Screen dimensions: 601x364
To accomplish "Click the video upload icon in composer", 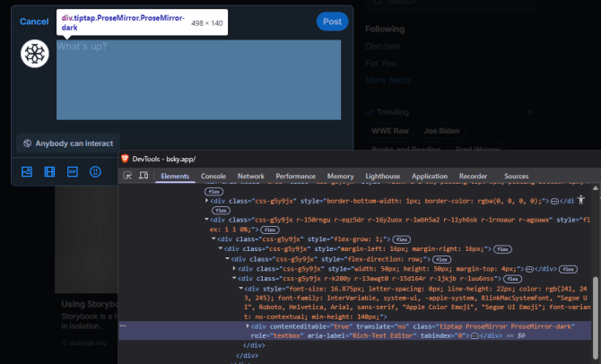I will pyautogui.click(x=50, y=171).
